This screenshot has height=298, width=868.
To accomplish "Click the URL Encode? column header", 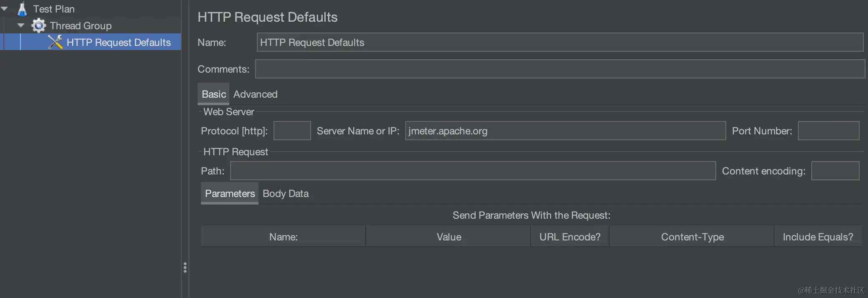I will coord(570,237).
